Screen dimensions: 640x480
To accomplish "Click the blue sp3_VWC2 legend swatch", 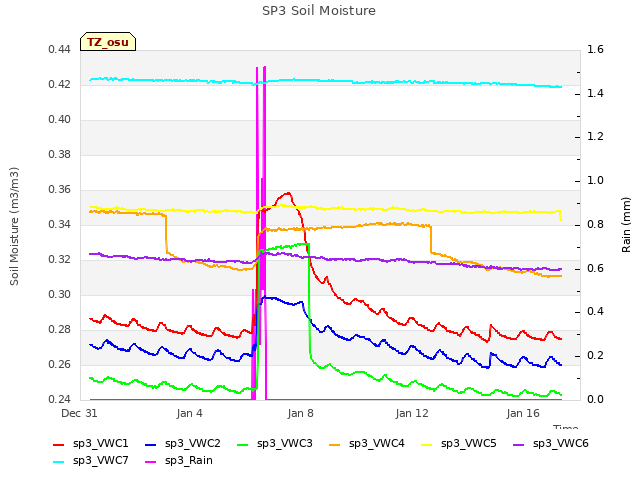I will pyautogui.click(x=151, y=444).
